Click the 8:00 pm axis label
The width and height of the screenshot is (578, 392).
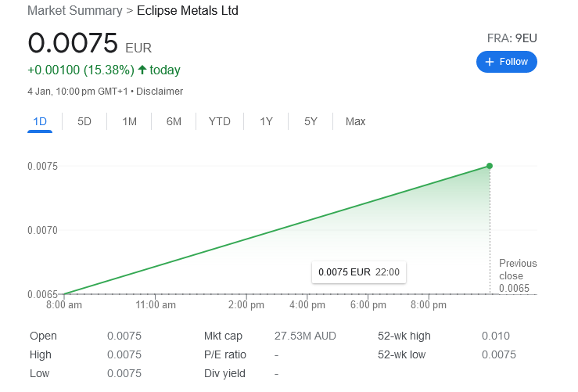tap(429, 305)
